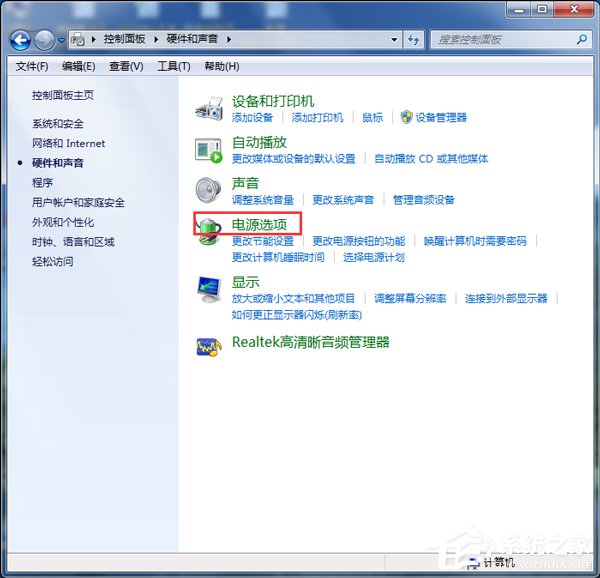Viewport: 600px width, 578px height.
Task: Click the 连接到外部显示器 link
Action: click(506, 298)
